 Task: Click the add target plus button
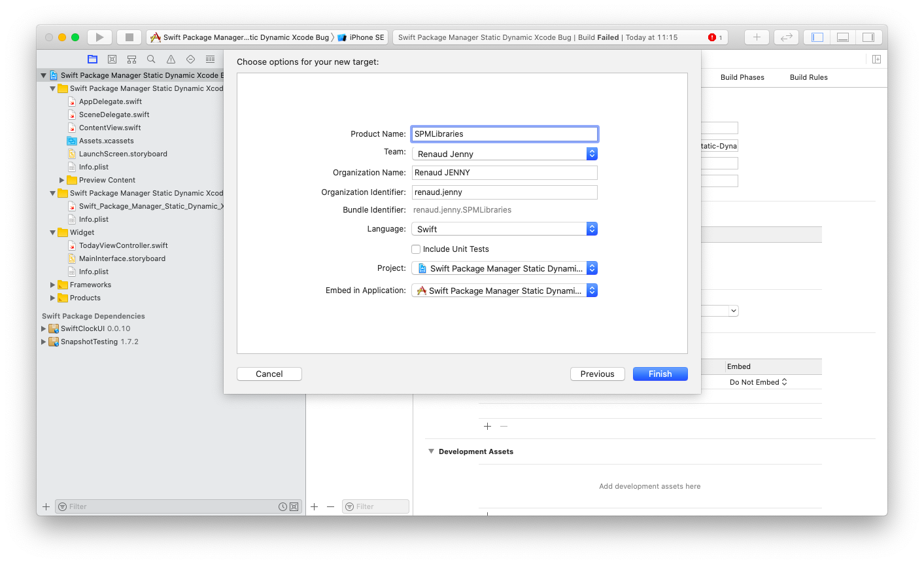[315, 506]
